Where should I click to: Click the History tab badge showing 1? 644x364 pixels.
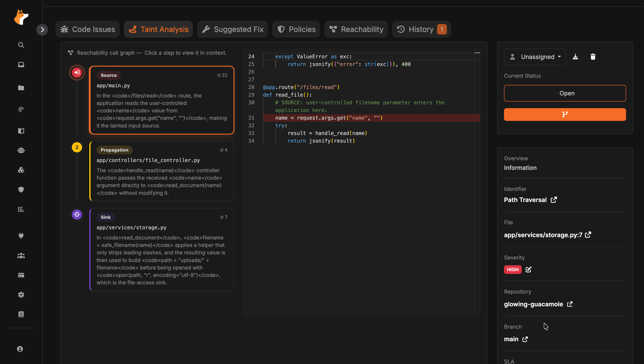(x=442, y=29)
